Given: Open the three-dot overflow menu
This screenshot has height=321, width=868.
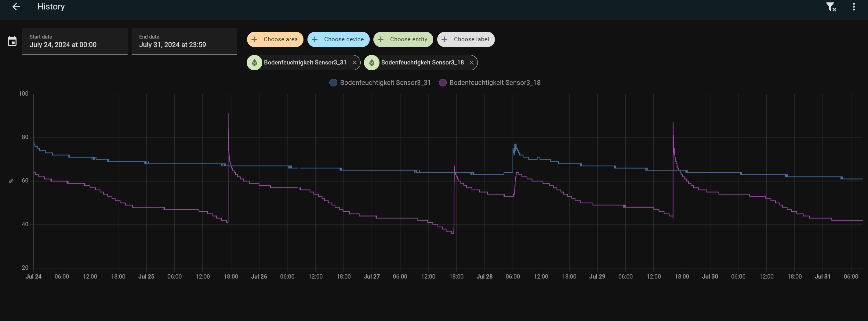Looking at the screenshot, I should (854, 7).
